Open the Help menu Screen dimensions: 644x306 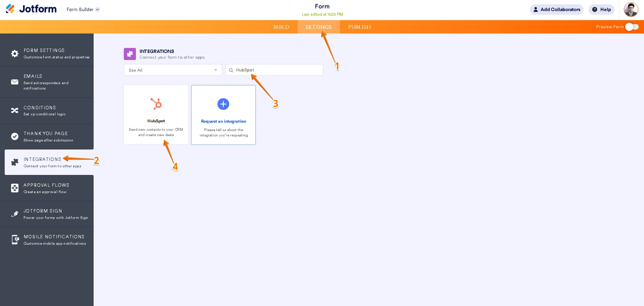click(601, 9)
